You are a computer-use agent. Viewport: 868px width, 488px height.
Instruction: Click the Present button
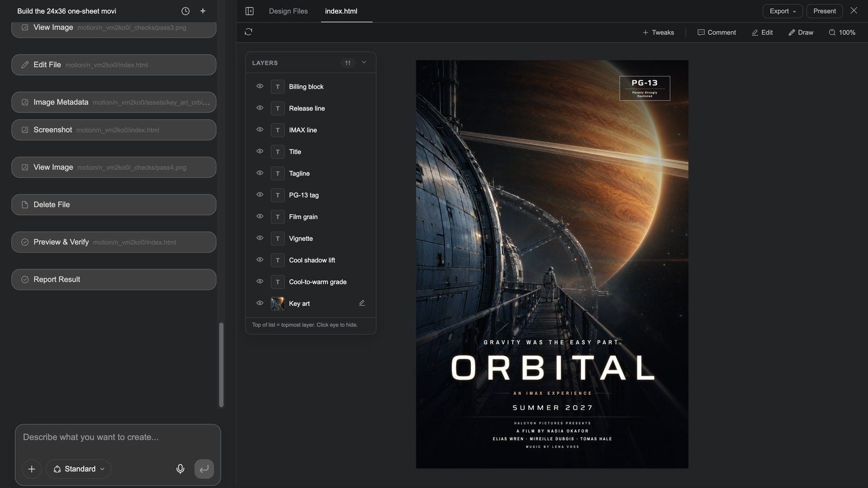[825, 11]
